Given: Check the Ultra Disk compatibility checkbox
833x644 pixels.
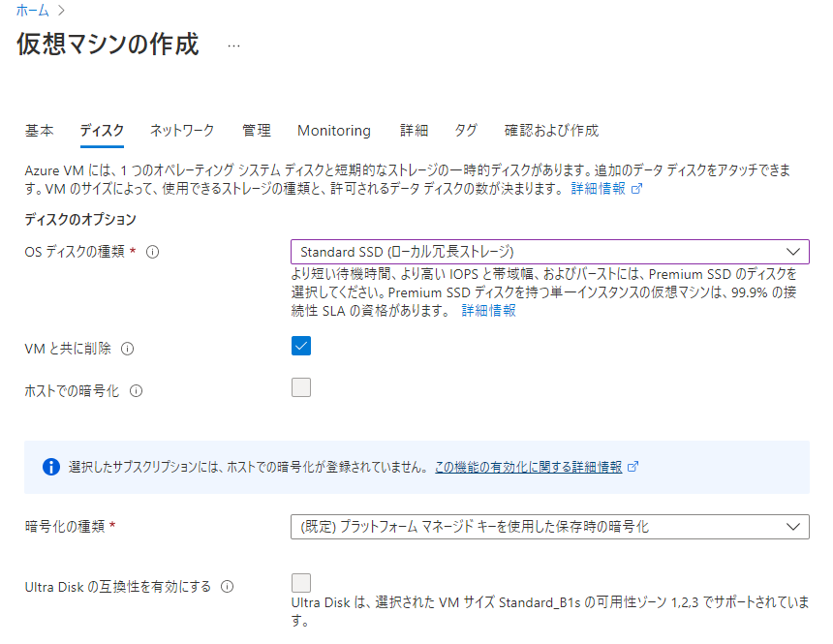Looking at the screenshot, I should tap(301, 583).
